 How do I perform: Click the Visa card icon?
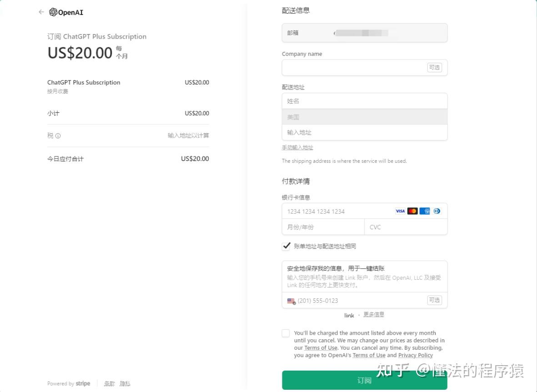pos(400,211)
